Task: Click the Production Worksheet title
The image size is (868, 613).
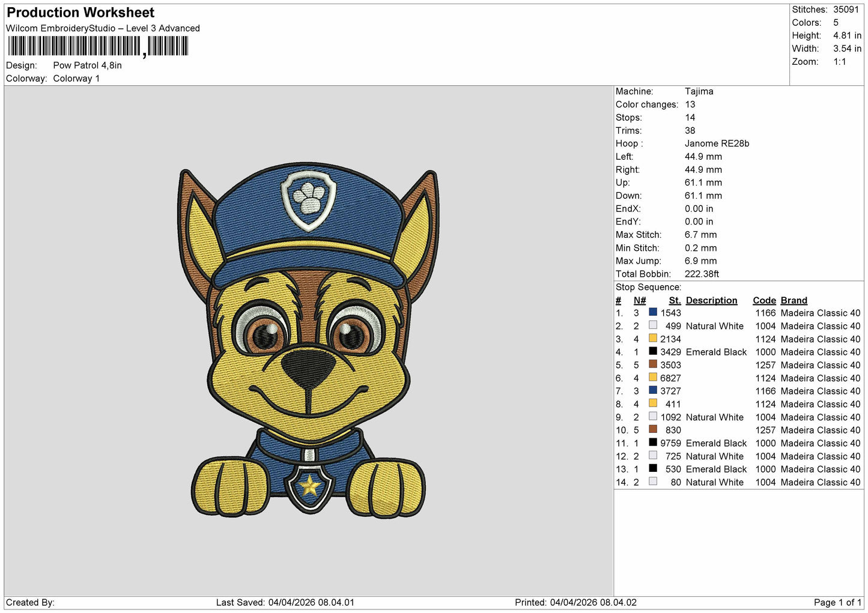Action: coord(80,13)
